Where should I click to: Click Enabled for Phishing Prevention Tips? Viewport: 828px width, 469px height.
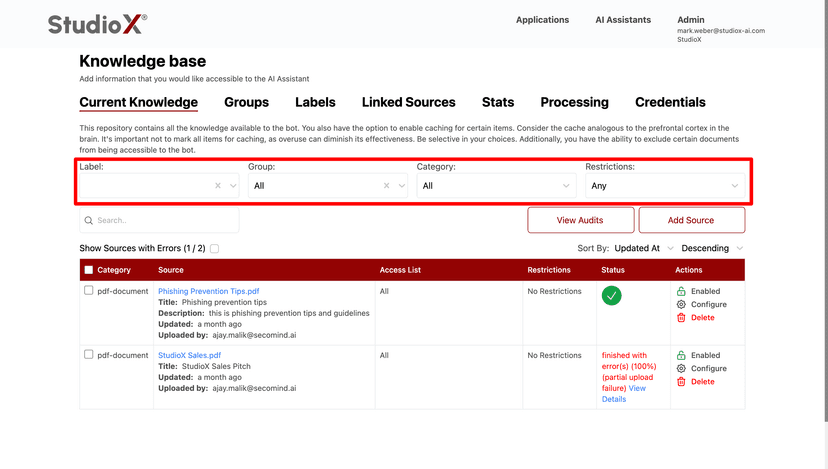pyautogui.click(x=705, y=291)
